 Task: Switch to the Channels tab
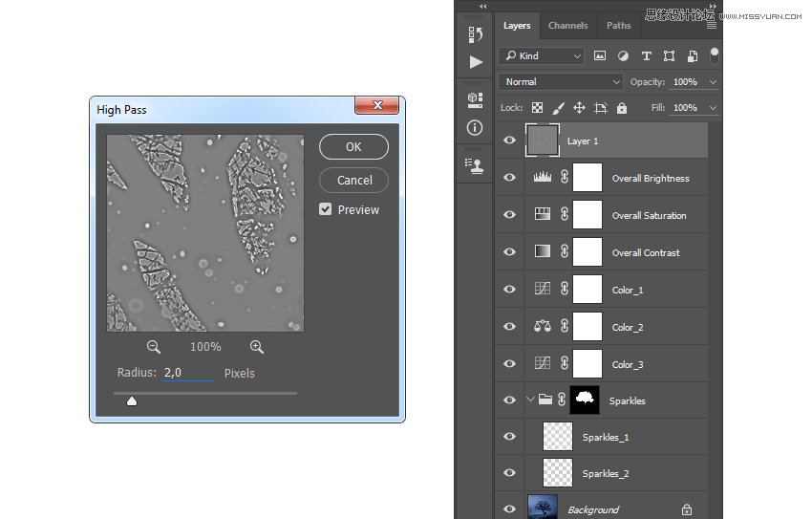[x=567, y=26]
